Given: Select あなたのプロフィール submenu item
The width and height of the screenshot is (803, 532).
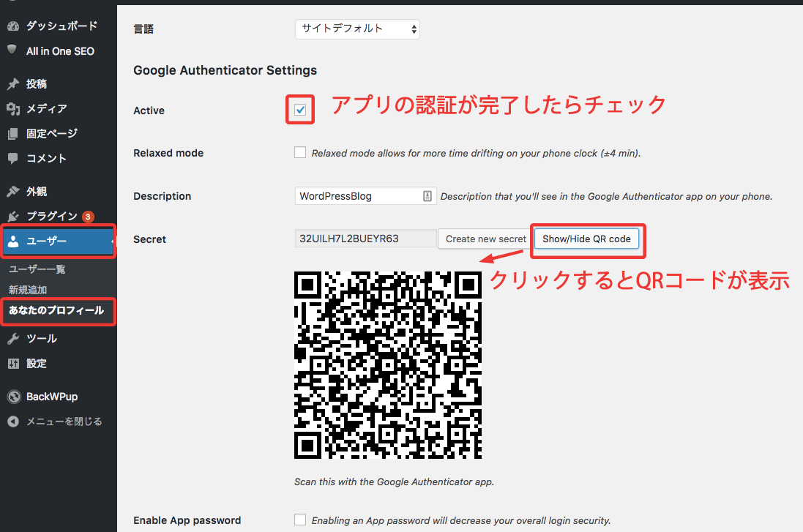Looking at the screenshot, I should tap(56, 311).
